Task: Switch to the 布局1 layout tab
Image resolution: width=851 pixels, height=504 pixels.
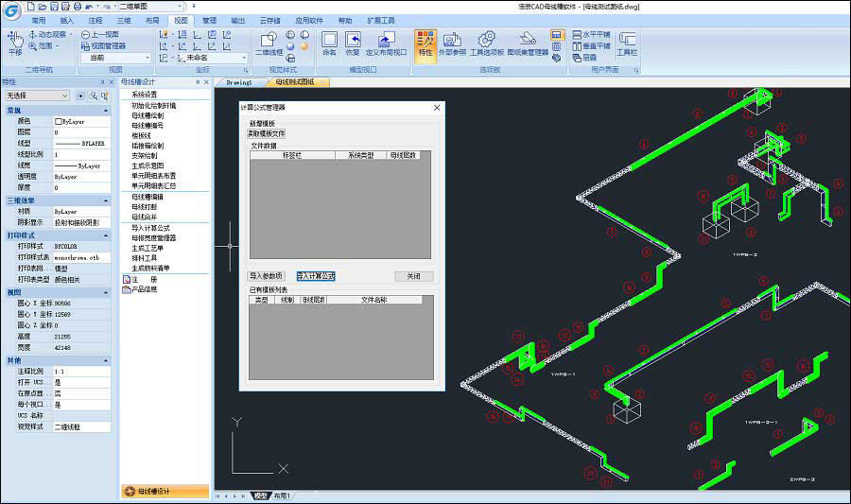Action: pyautogui.click(x=282, y=495)
